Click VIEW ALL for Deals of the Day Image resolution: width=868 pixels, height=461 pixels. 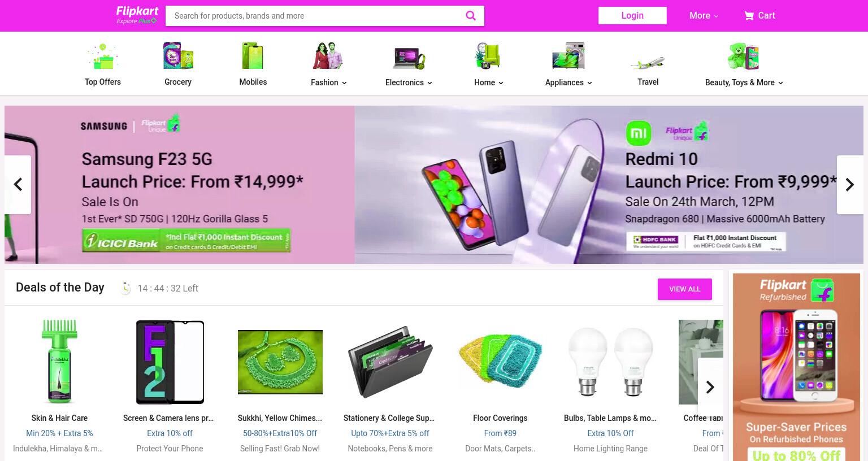coord(685,289)
